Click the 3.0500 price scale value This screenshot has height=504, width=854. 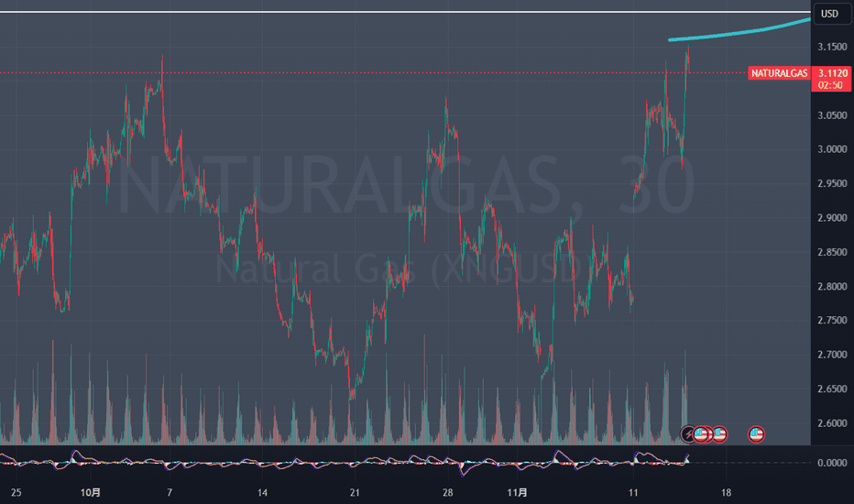click(x=832, y=115)
